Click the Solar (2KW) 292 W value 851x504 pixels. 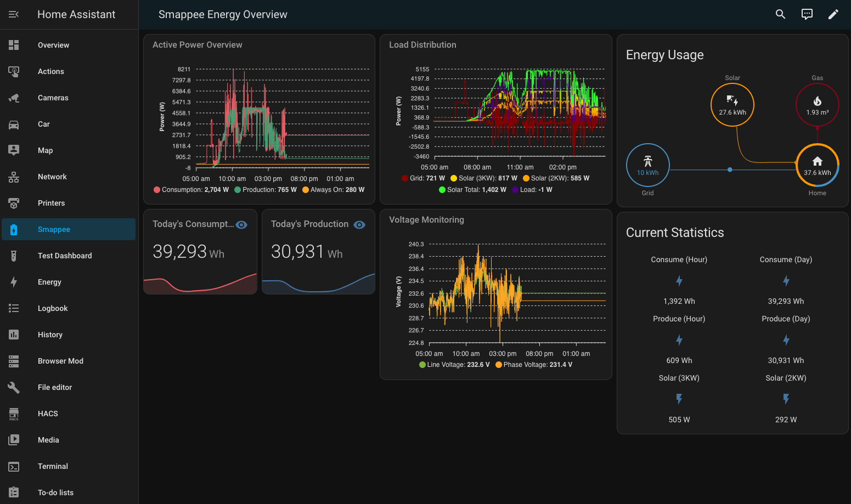(786, 420)
